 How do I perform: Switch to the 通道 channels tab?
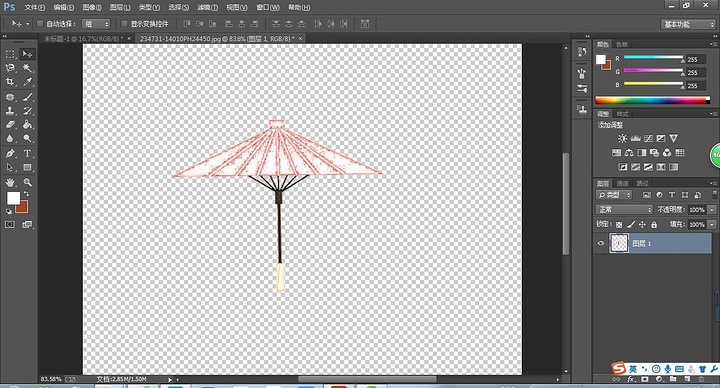[622, 183]
